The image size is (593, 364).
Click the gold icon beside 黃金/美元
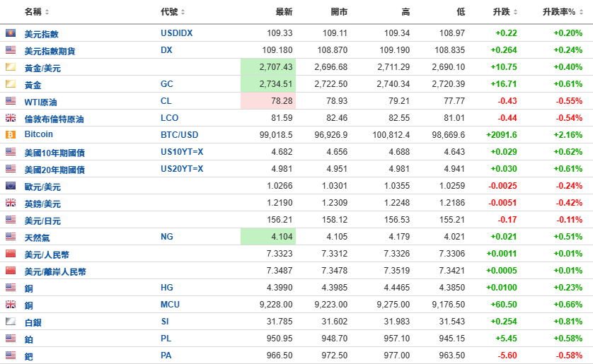pyautogui.click(x=10, y=67)
